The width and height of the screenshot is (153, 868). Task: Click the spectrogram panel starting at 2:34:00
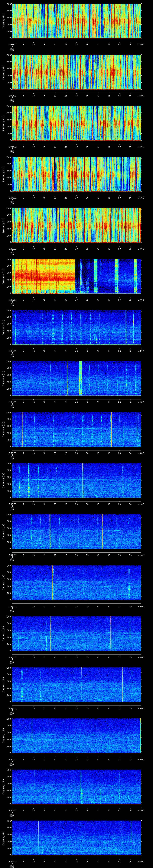click(77, 174)
